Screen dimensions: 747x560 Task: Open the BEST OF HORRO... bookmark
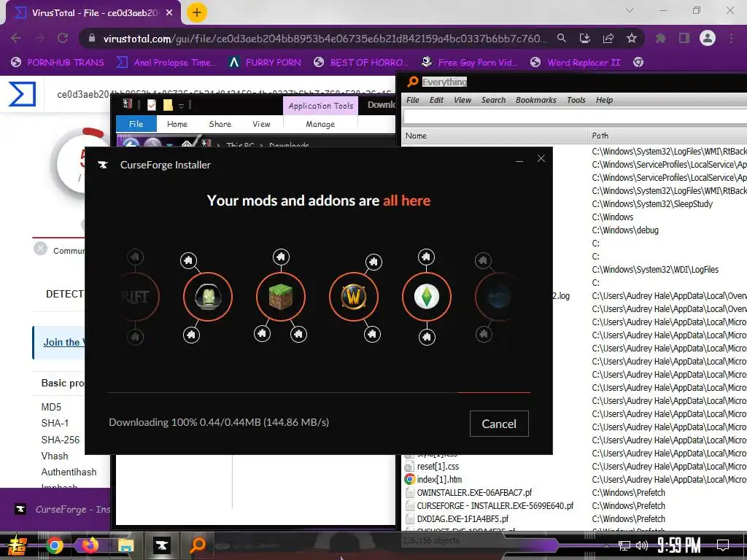click(362, 63)
